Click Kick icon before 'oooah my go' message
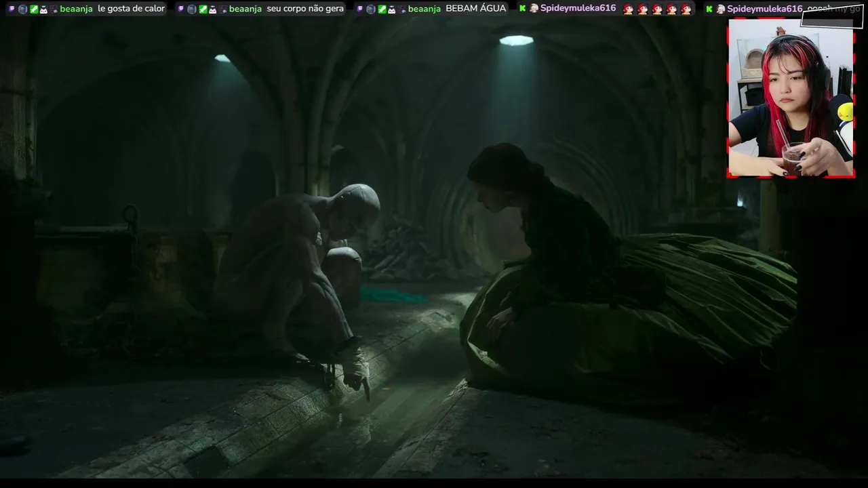Image resolution: width=868 pixels, height=488 pixels. click(709, 9)
